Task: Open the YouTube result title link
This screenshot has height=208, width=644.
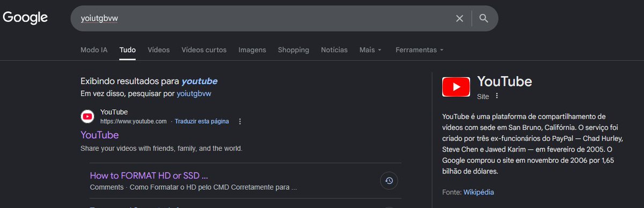Action: [100, 135]
